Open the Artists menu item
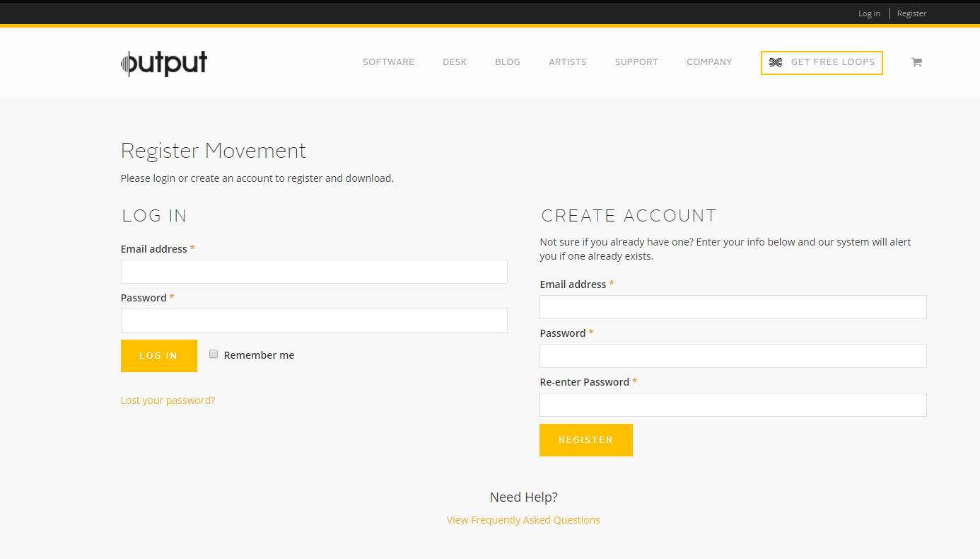 click(x=568, y=62)
